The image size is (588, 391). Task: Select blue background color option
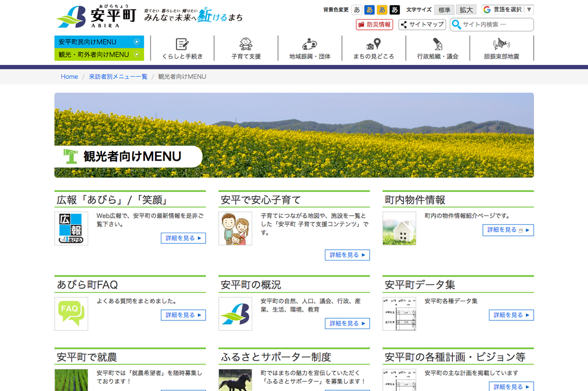coord(370,10)
